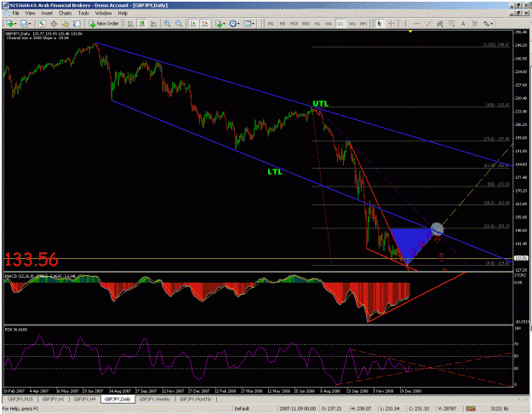532x414 pixels.
Task: Expand the Templates dropdown arrow
Action: [254, 24]
